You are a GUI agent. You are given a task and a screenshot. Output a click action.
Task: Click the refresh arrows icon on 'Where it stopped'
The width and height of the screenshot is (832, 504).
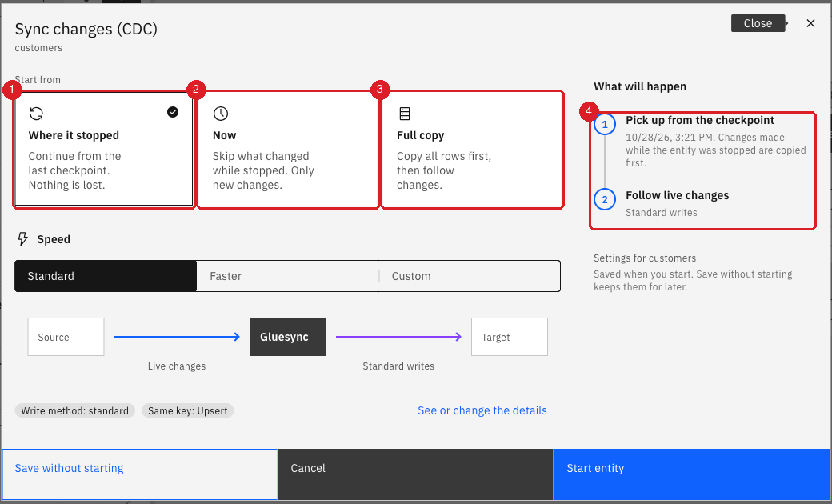coord(36,114)
